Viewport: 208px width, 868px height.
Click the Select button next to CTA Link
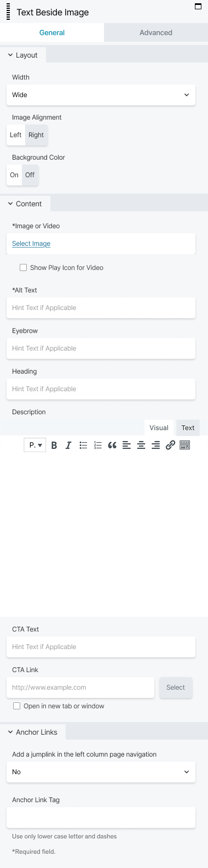tap(176, 687)
